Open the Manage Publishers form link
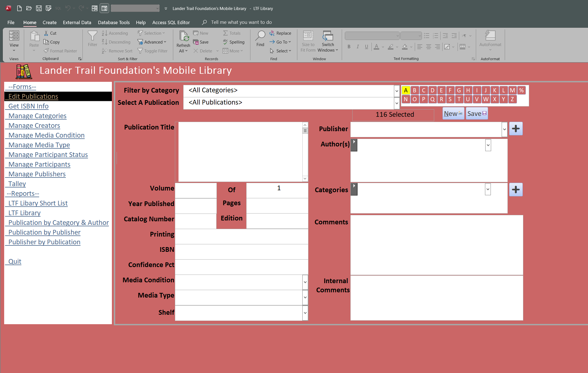 [37, 174]
